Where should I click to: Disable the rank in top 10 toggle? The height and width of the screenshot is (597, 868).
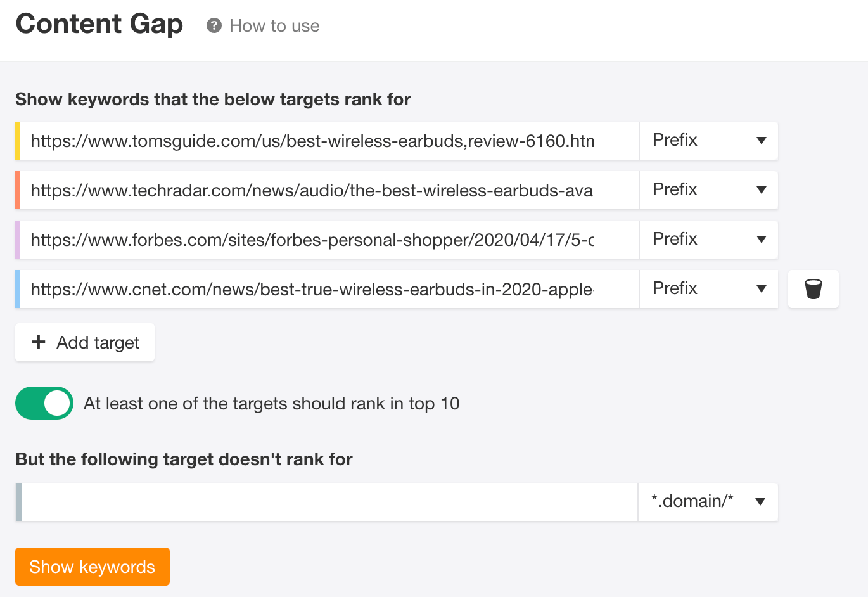pos(44,403)
